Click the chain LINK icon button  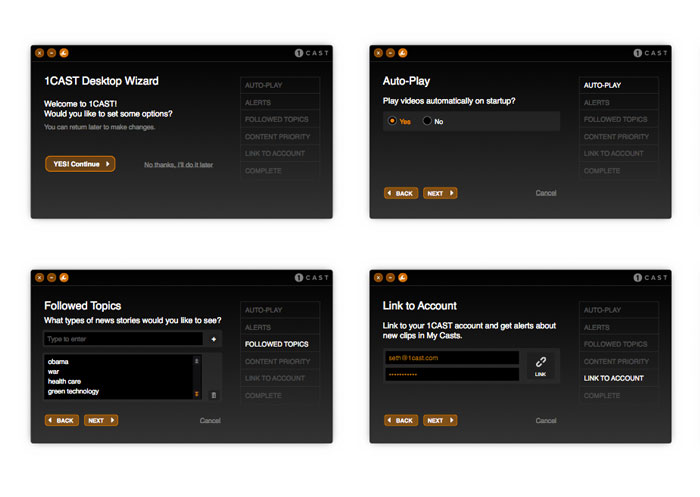(541, 366)
